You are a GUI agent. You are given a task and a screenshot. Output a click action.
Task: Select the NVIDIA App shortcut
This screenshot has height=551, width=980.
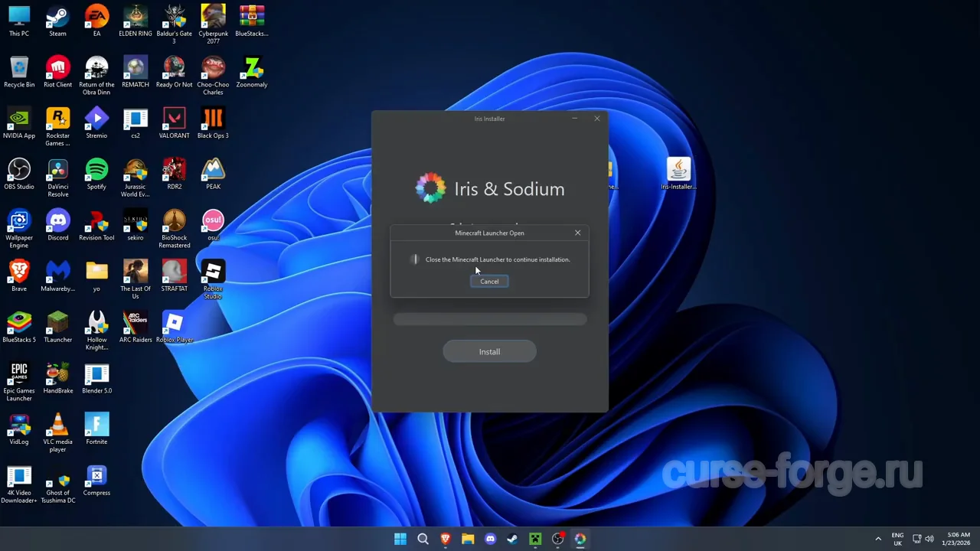click(x=19, y=123)
